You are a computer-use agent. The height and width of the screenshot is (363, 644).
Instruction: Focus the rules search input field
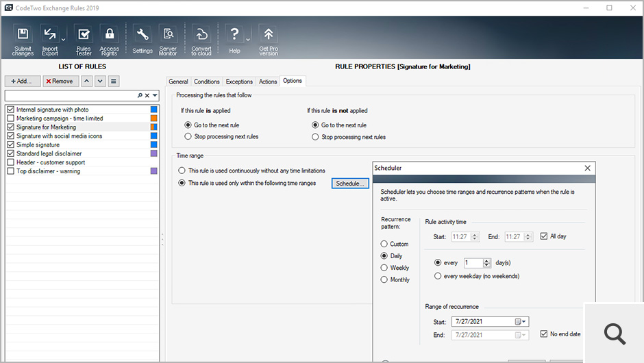coord(71,95)
